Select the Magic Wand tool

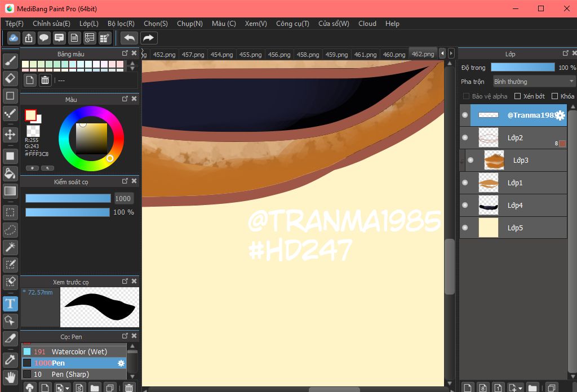click(x=10, y=247)
